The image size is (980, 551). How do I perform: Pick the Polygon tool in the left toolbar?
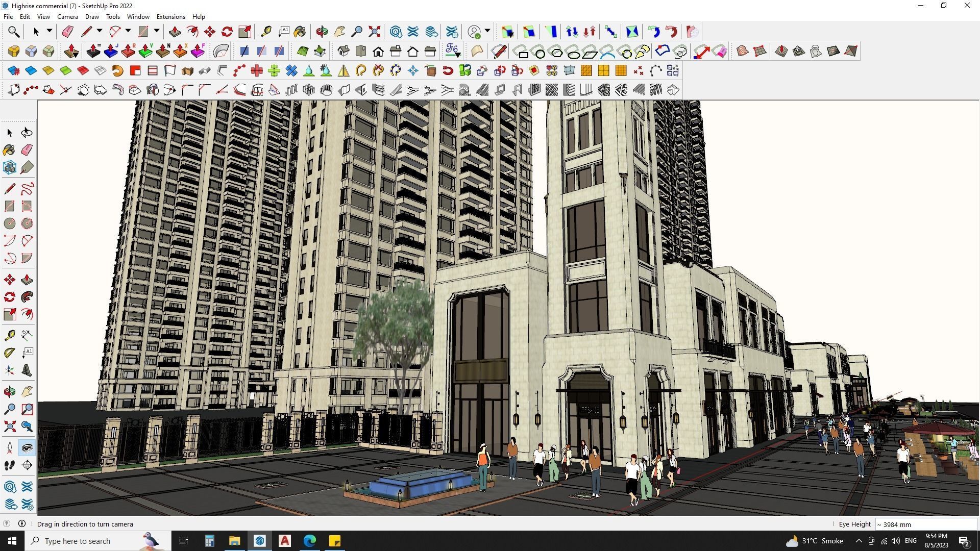[x=27, y=223]
